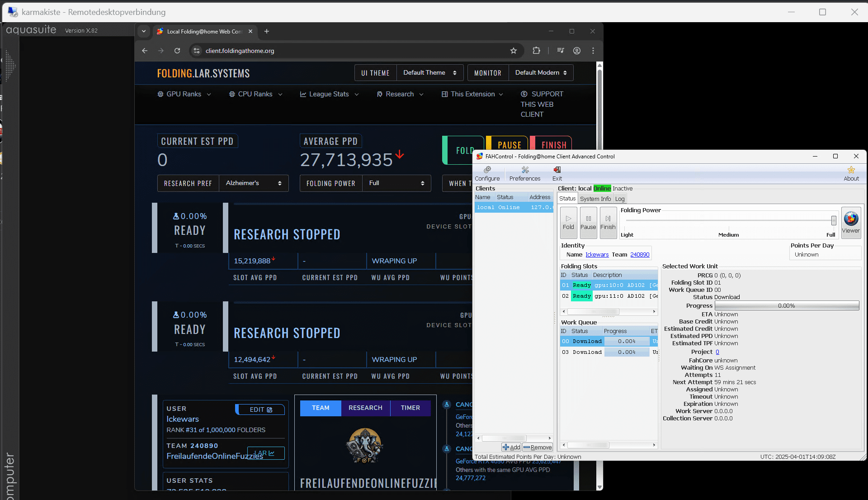Open team 240890 link in Identity

pos(640,255)
